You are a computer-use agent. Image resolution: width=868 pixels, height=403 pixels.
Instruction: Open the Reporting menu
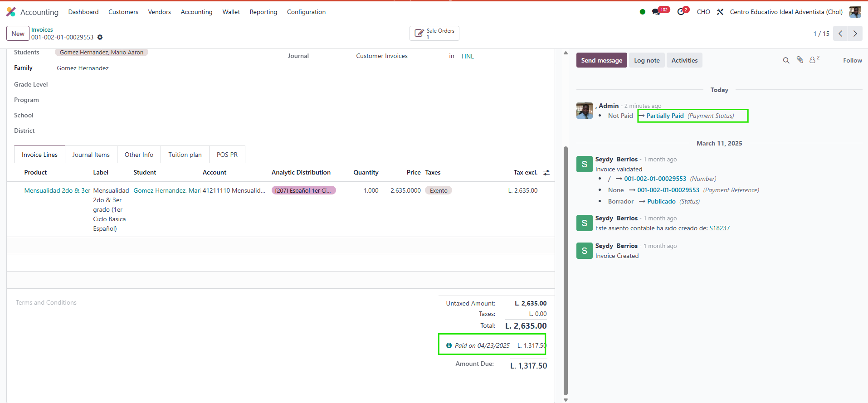pyautogui.click(x=263, y=12)
